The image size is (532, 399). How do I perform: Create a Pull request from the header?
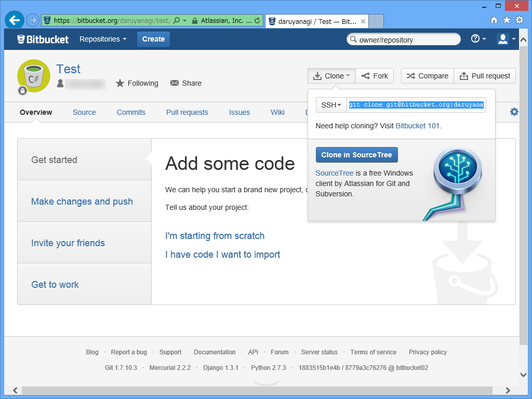point(485,75)
